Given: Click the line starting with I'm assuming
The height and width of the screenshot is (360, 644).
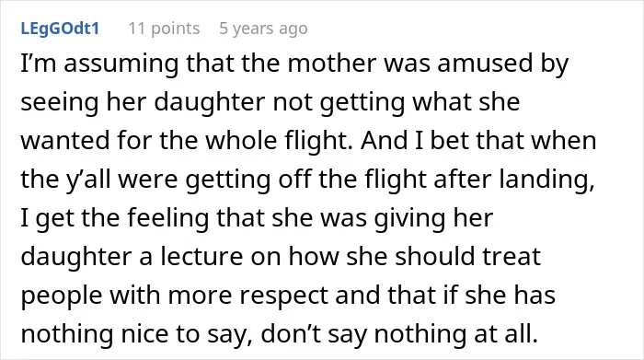Looking at the screenshot, I should [294, 64].
